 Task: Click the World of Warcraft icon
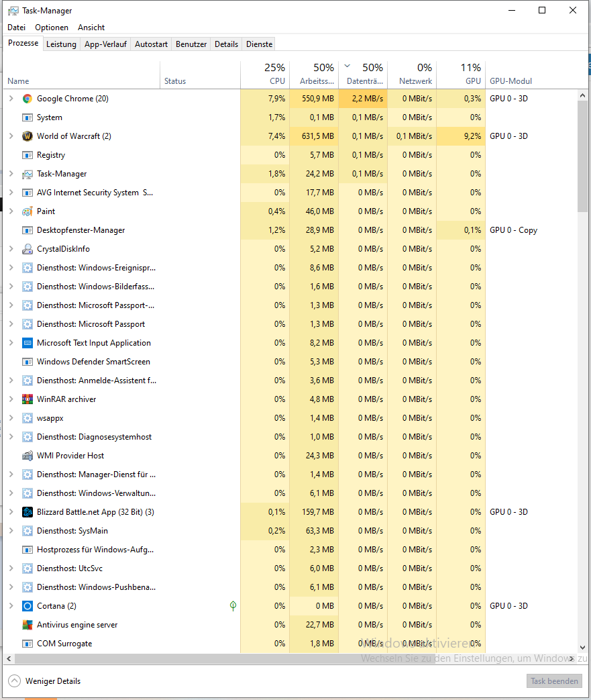(x=28, y=136)
